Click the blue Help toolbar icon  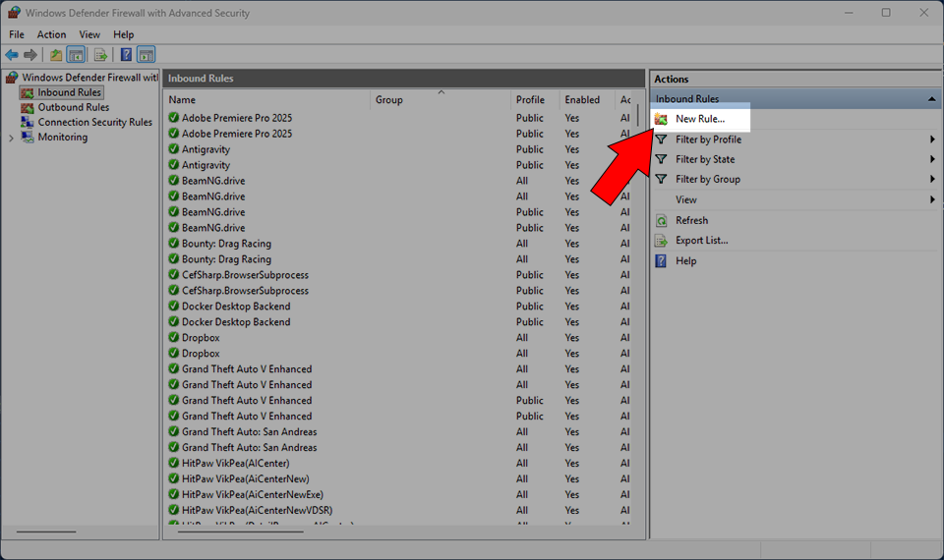pyautogui.click(x=126, y=55)
